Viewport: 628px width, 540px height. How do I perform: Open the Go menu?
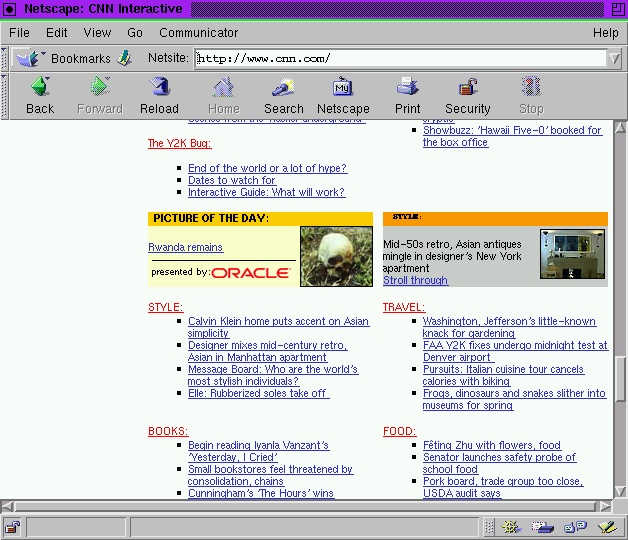pyautogui.click(x=135, y=32)
